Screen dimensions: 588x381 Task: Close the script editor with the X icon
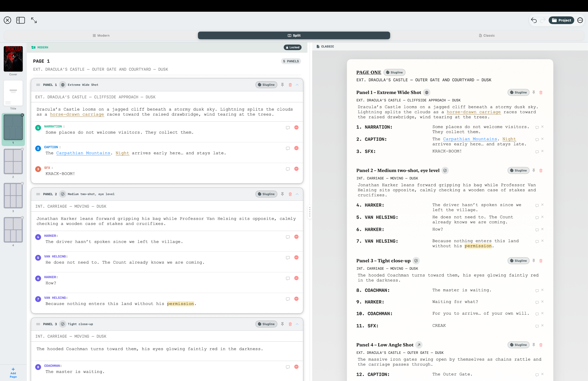click(x=7, y=20)
